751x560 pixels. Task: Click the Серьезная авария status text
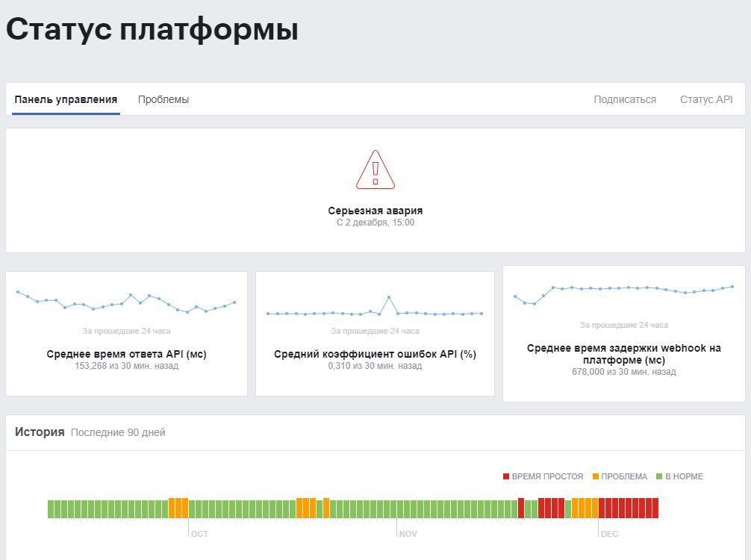tap(375, 210)
